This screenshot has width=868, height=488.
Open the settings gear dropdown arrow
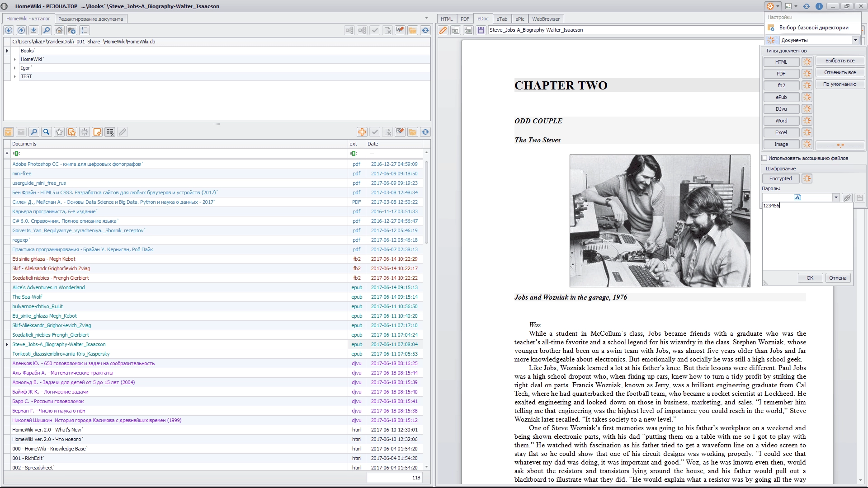click(778, 6)
